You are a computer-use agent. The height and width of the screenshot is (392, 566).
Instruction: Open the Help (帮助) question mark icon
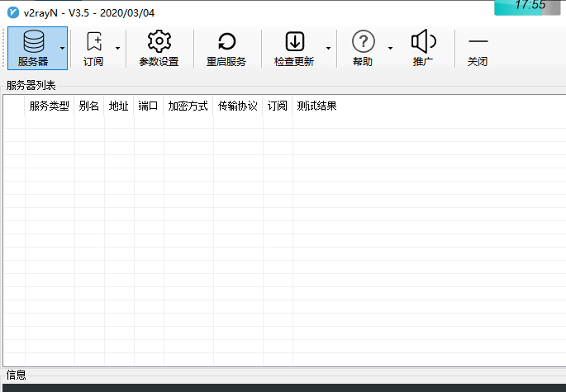click(x=363, y=42)
